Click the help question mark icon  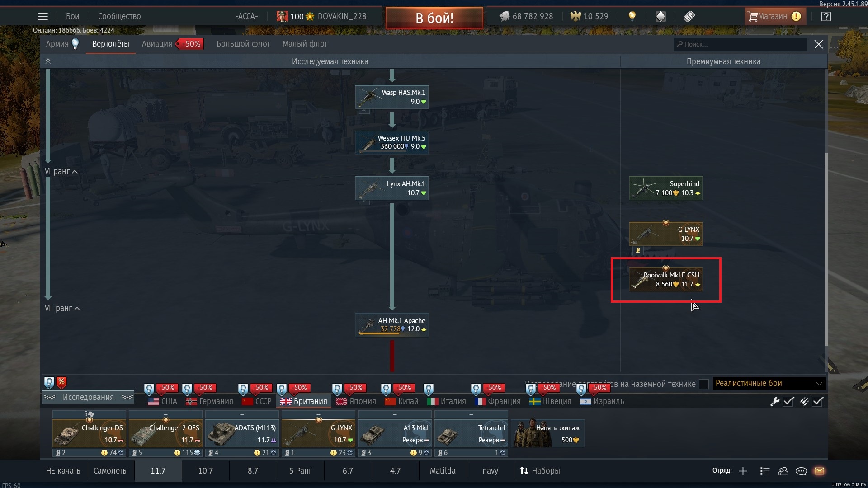pos(826,17)
